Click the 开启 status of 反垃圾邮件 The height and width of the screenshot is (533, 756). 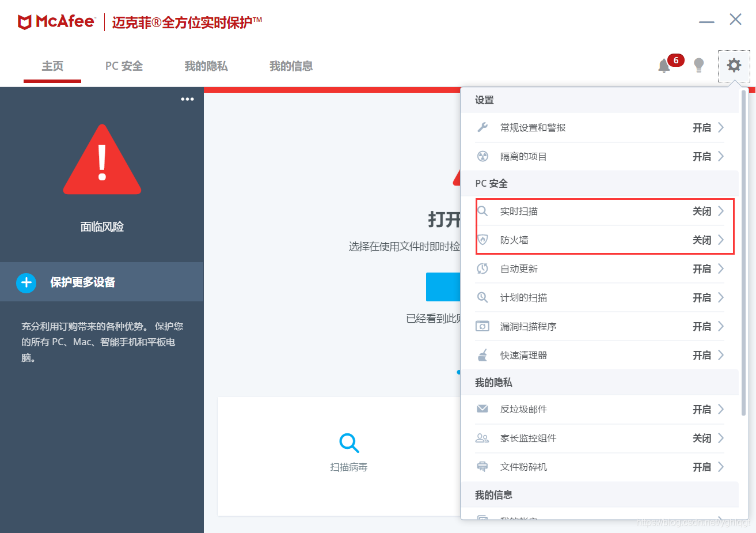[x=702, y=409]
